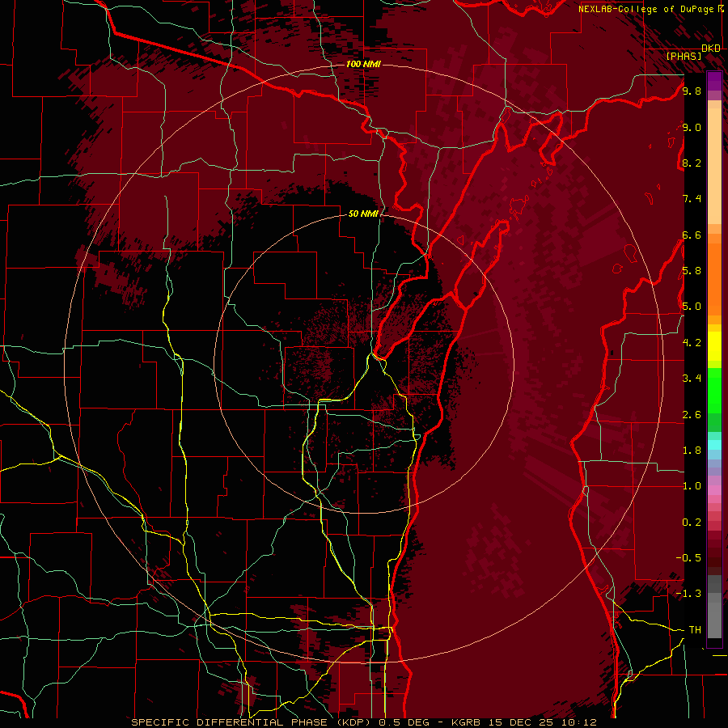Image resolution: width=728 pixels, height=728 pixels.
Task: Click the 9.0 value on color scale
Action: [692, 127]
